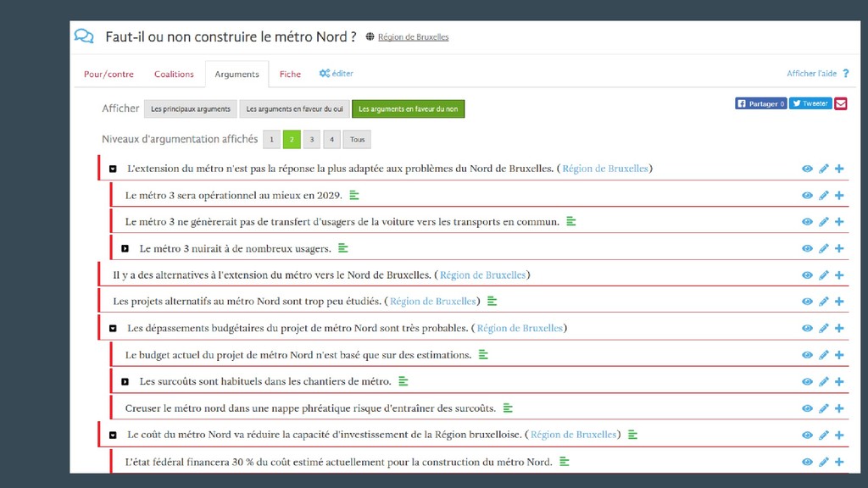Select the Arguments tab
The height and width of the screenshot is (488, 868).
pyautogui.click(x=236, y=75)
